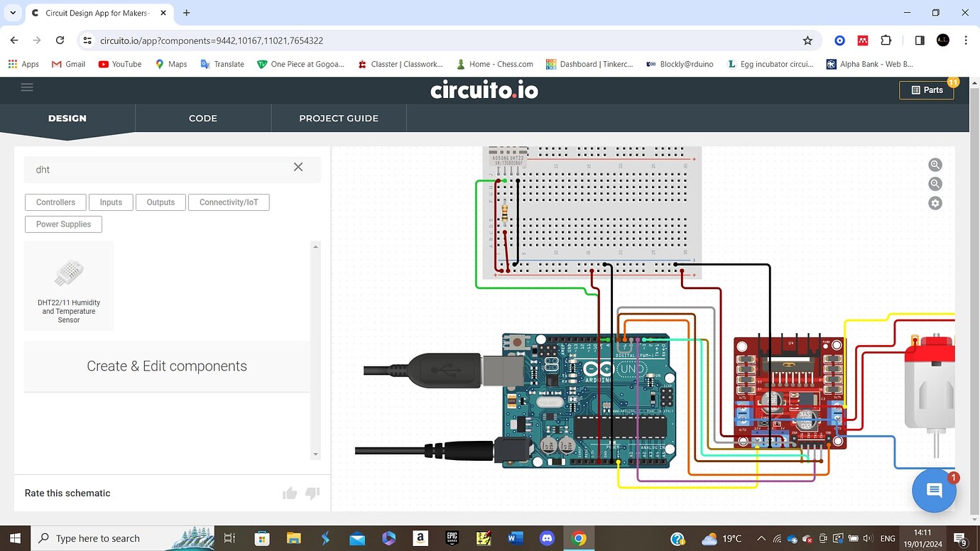Open the Parts panel
980x551 pixels.
coord(927,89)
